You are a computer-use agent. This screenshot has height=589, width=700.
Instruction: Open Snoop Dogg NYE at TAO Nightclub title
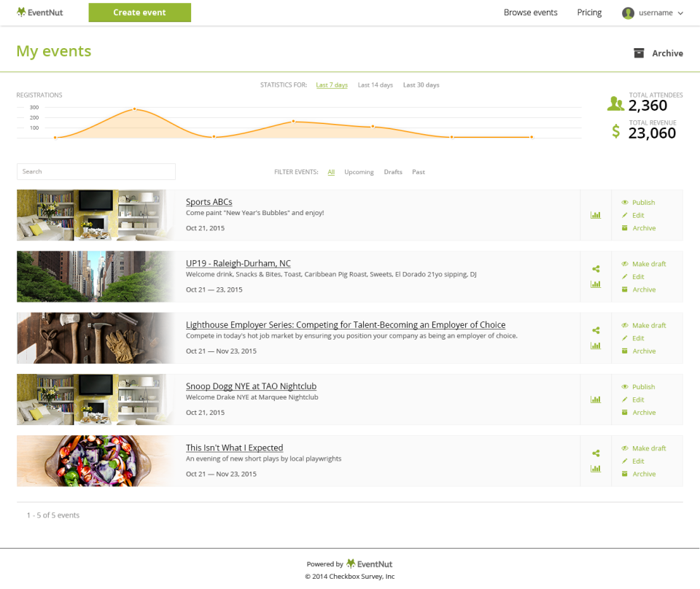pos(251,386)
